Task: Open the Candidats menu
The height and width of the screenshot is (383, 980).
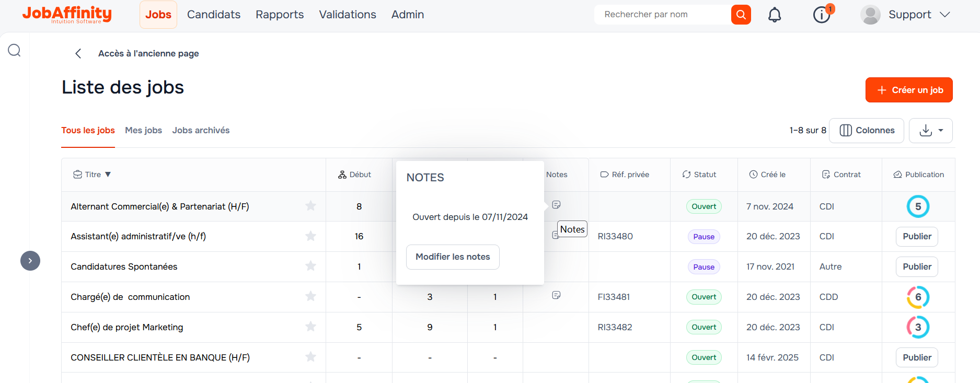Action: click(x=214, y=15)
